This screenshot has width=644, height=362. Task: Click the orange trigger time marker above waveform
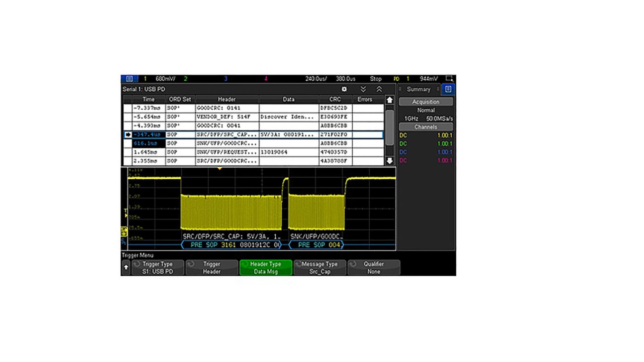[220, 169]
